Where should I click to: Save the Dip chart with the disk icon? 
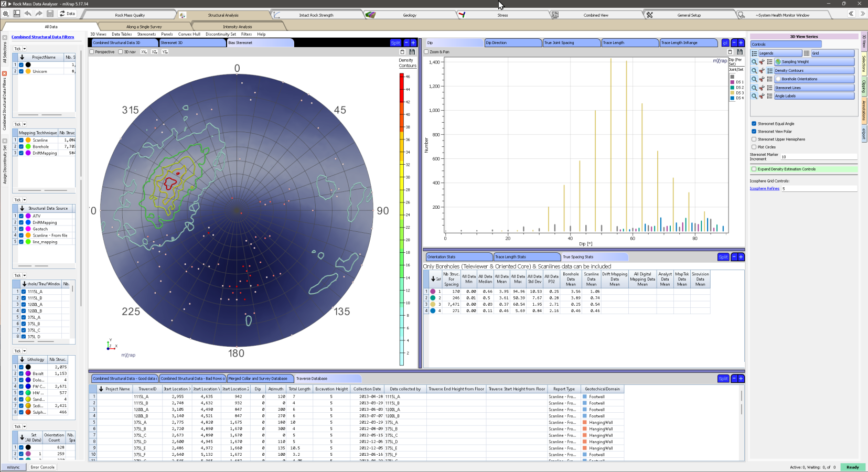click(x=740, y=52)
